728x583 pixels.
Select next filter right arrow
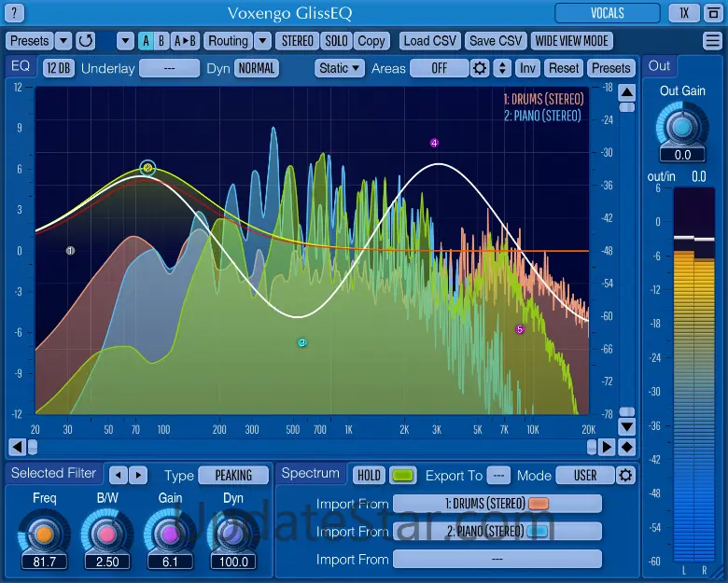[138, 476]
